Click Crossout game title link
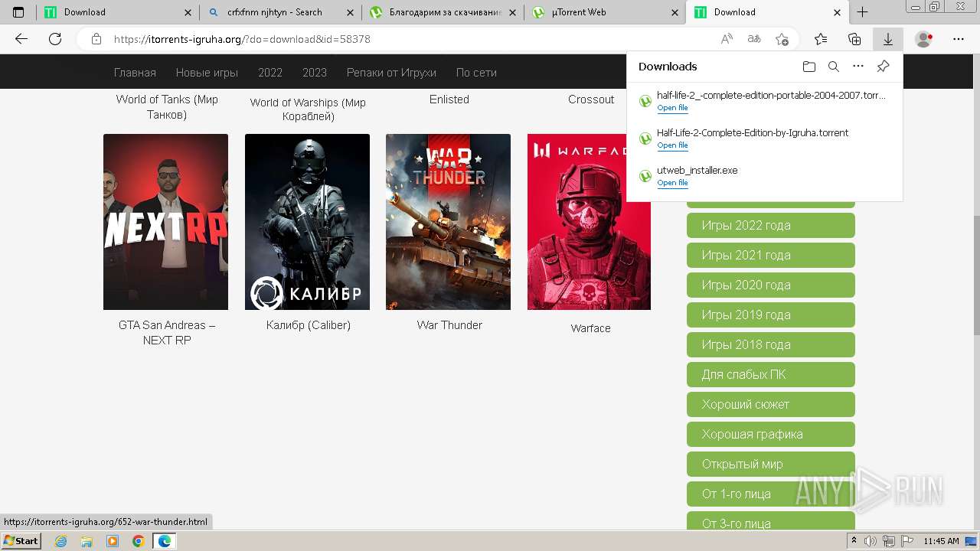The height and width of the screenshot is (551, 980). coord(591,99)
